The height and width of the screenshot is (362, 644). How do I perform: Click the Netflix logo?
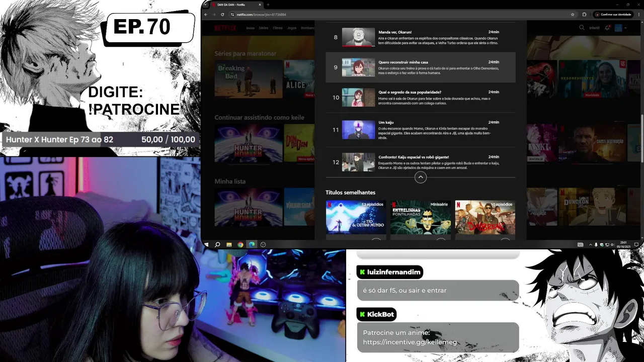point(225,28)
